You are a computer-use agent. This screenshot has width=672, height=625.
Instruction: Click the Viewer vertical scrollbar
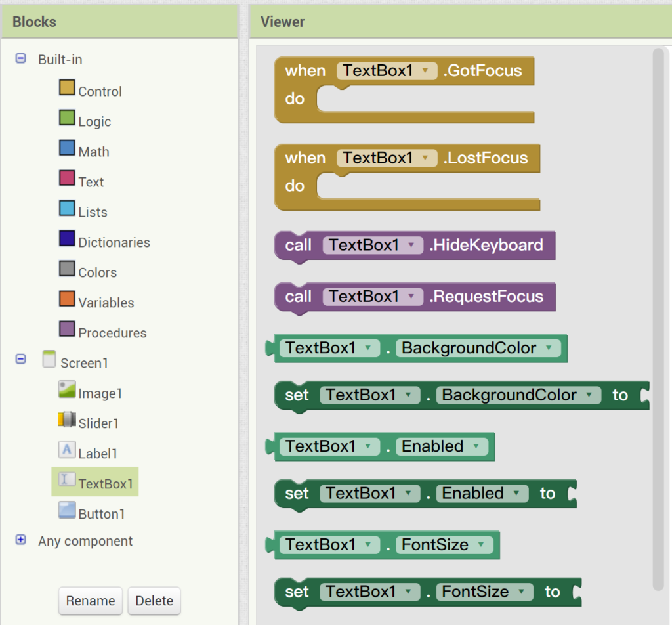pyautogui.click(x=658, y=315)
